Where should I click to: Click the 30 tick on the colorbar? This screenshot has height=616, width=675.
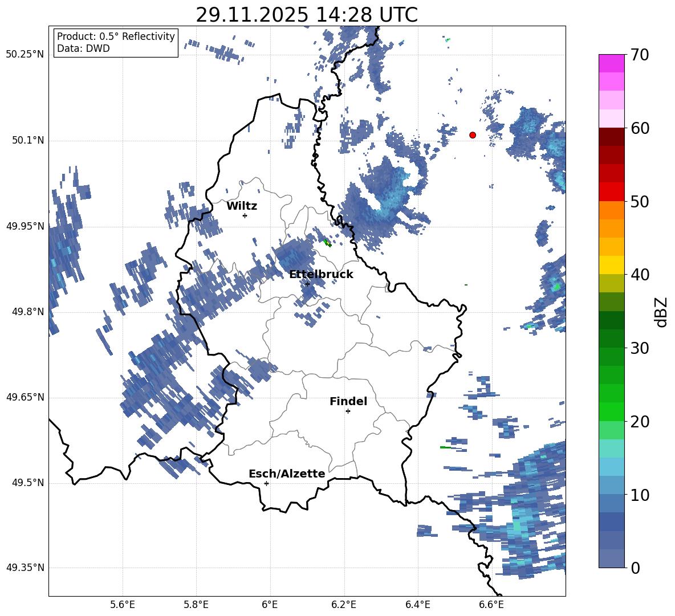click(x=640, y=348)
